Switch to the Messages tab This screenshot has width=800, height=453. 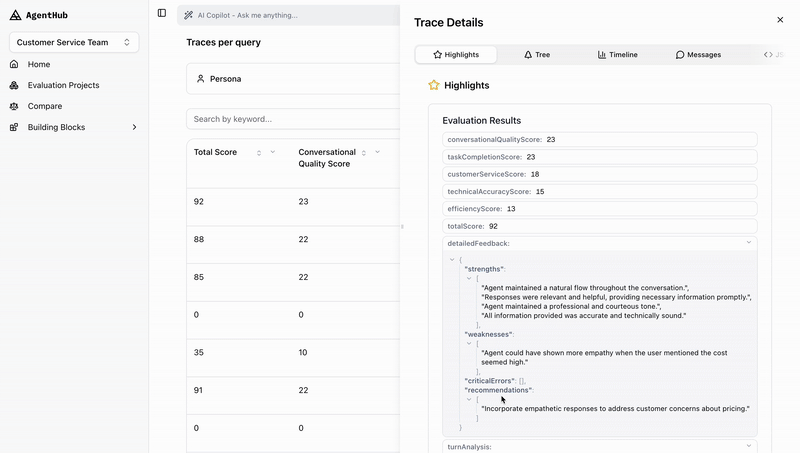pyautogui.click(x=698, y=55)
